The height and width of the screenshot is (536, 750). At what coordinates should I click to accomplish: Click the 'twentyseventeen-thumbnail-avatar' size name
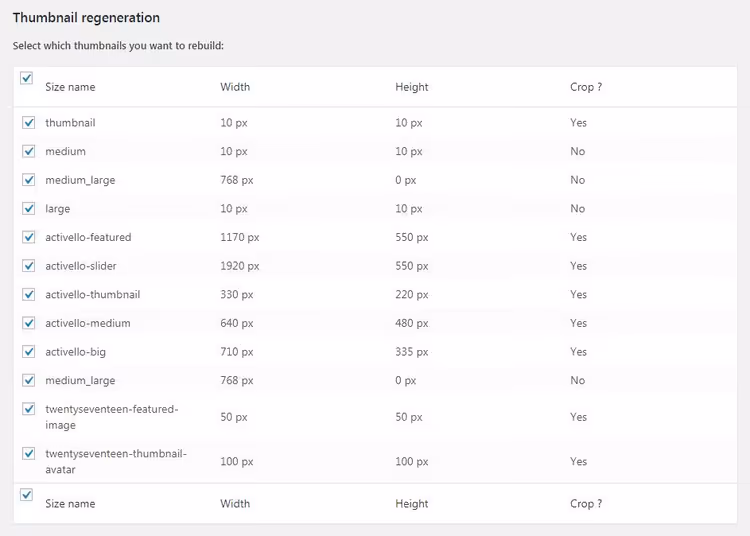tap(116, 461)
